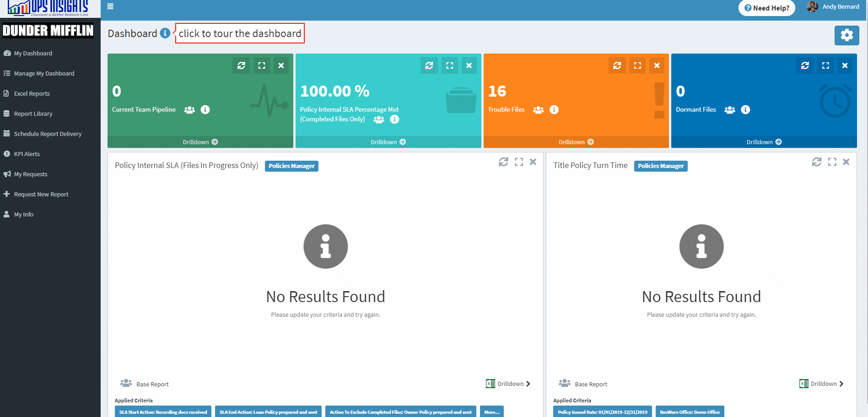Click the Need Help? button
868x417 pixels.
point(766,8)
